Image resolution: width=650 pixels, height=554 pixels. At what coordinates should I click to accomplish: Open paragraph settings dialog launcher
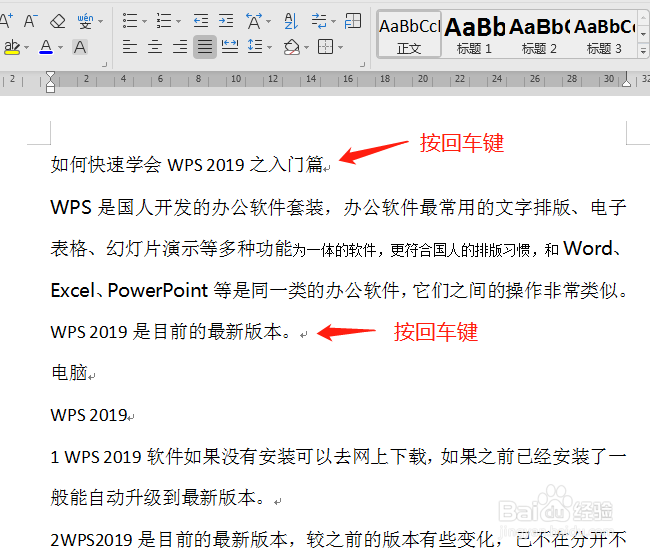pyautogui.click(x=363, y=65)
